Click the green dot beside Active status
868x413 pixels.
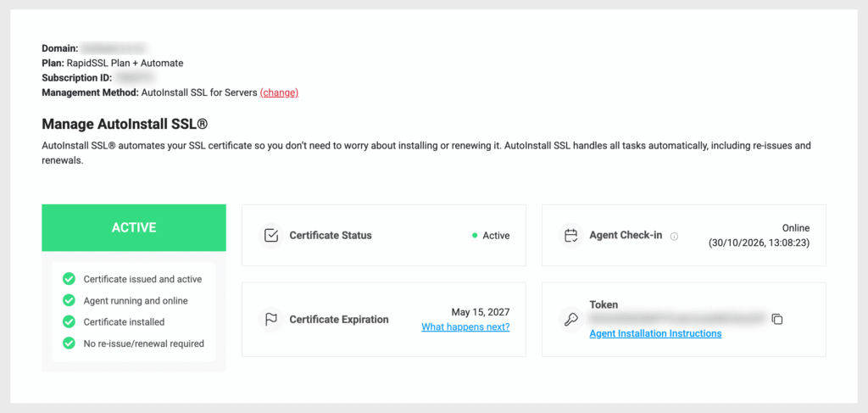tap(475, 235)
